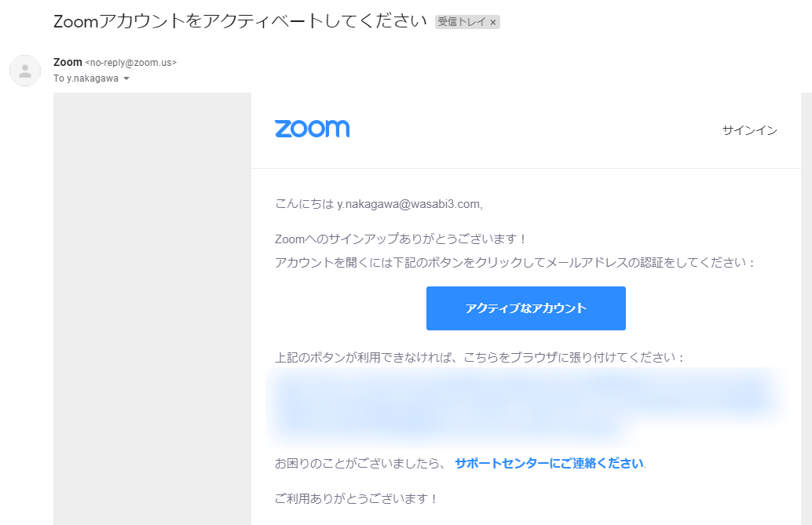Click the お困りのことがございましたら text
812x525 pixels.
pos(360,463)
